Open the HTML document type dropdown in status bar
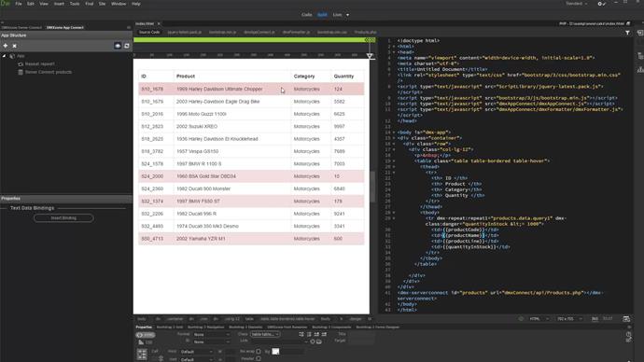Viewport: 644px width, 362px height. point(539,319)
